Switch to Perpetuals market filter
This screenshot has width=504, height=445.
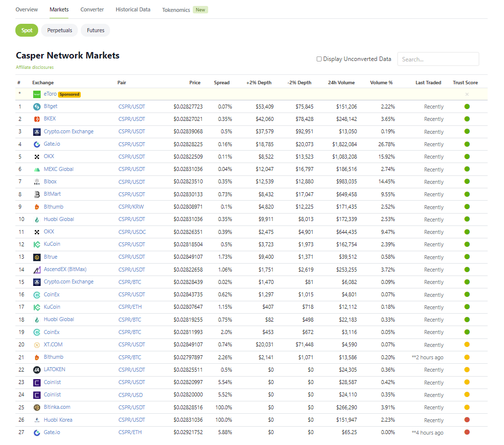59,30
